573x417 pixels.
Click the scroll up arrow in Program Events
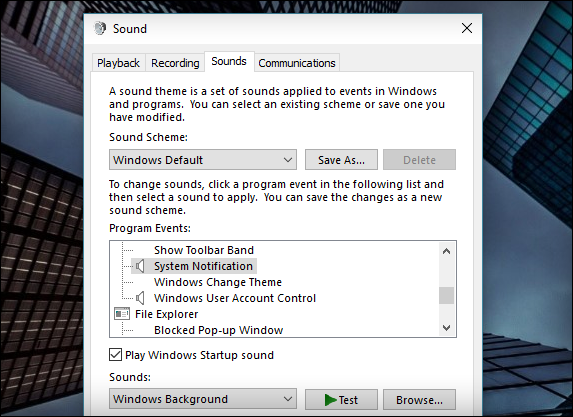pyautogui.click(x=446, y=251)
